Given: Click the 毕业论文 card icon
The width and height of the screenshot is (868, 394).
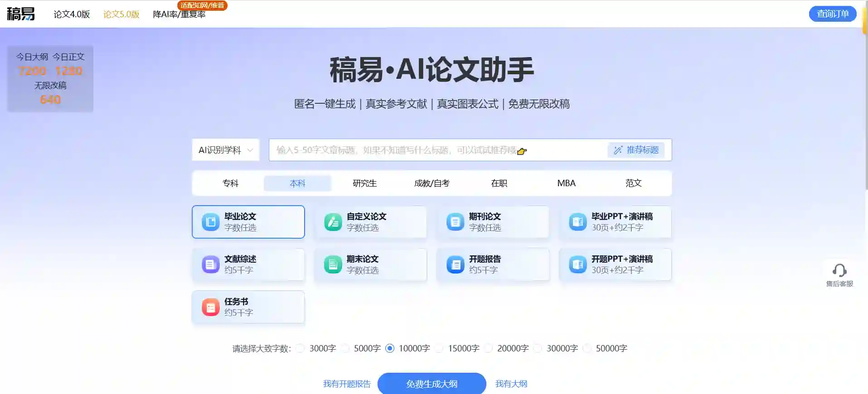Looking at the screenshot, I should (x=210, y=222).
